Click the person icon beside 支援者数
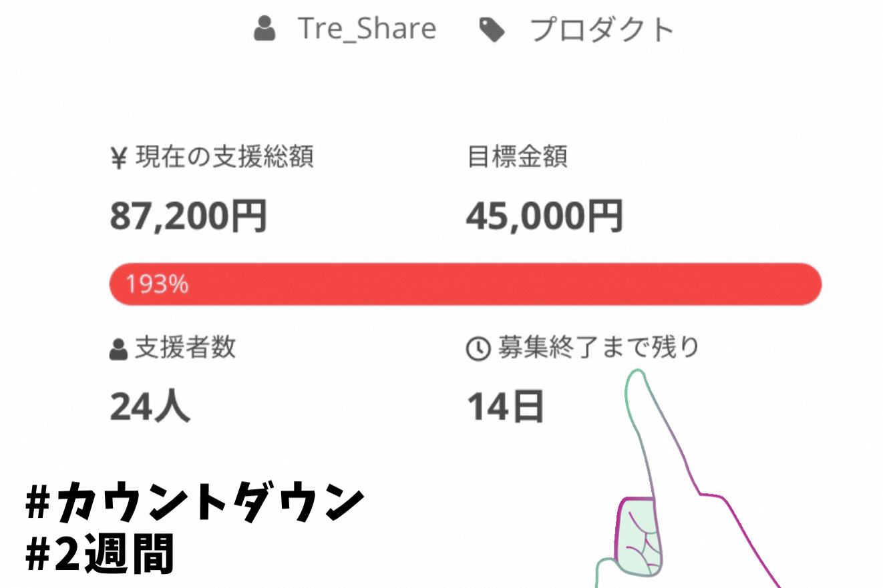This screenshot has height=588, width=883. pos(118,349)
